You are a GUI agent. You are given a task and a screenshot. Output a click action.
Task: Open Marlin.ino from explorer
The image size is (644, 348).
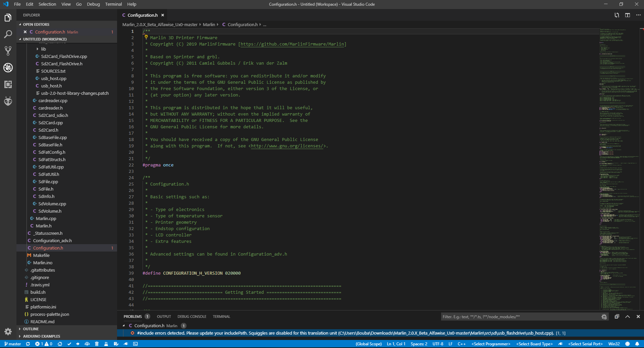[43, 263]
